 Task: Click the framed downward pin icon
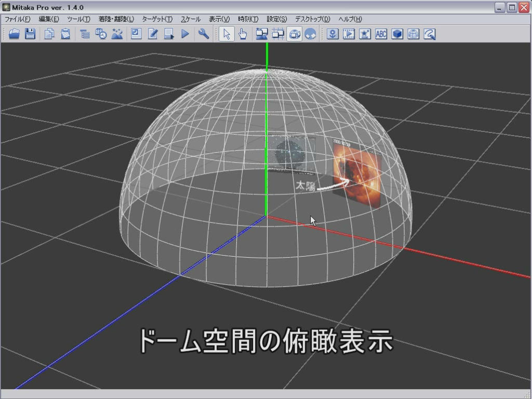332,34
